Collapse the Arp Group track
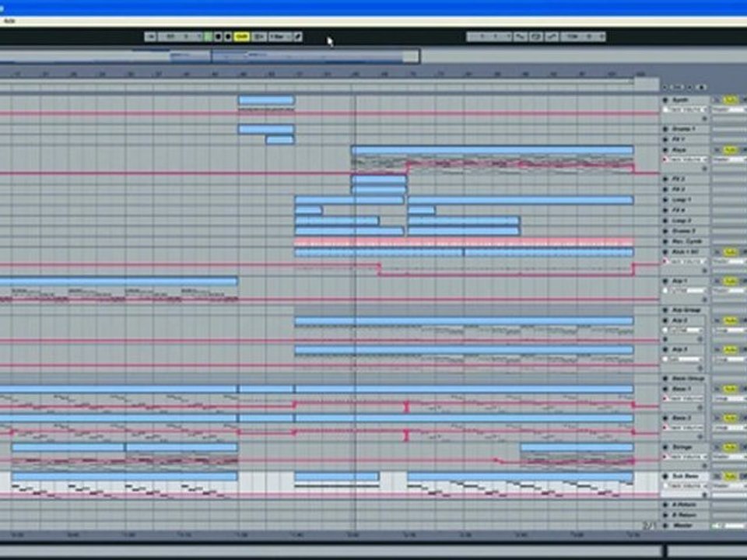 coord(665,310)
